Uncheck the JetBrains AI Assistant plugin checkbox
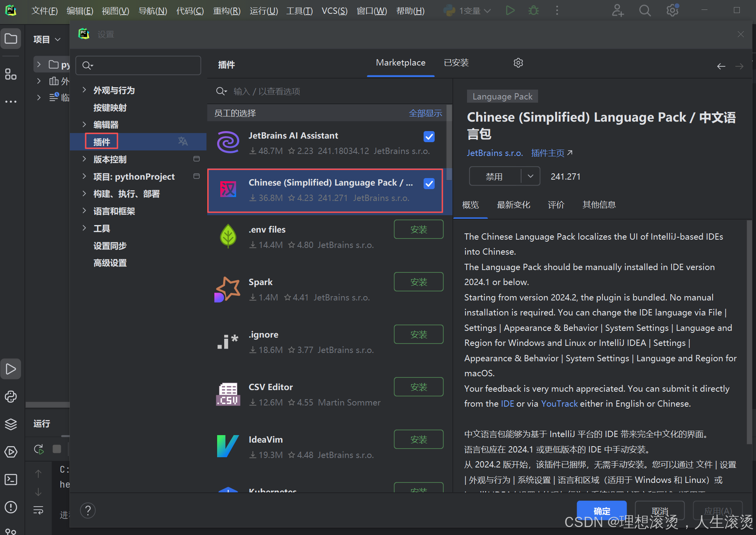Image resolution: width=756 pixels, height=535 pixels. tap(429, 137)
